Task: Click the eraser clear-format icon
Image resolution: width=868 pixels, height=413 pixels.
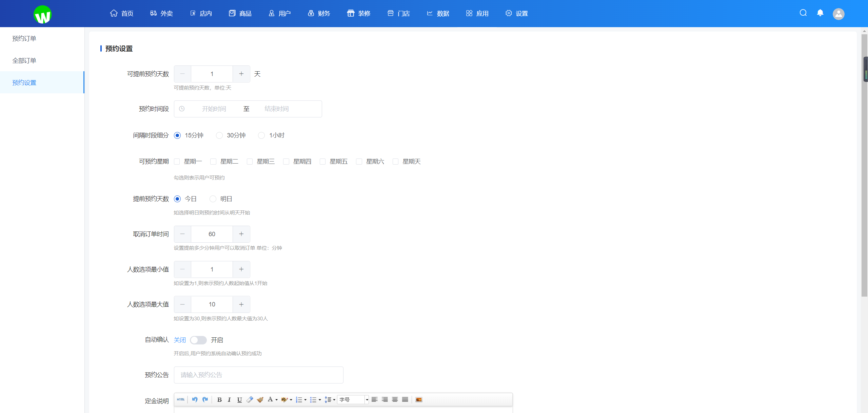Action: [x=250, y=399]
